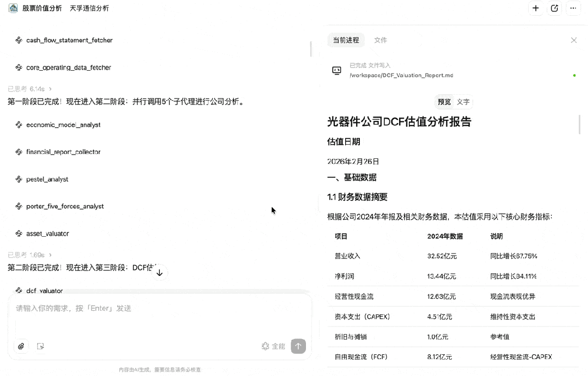Select the 当前进程 tab

346,40
